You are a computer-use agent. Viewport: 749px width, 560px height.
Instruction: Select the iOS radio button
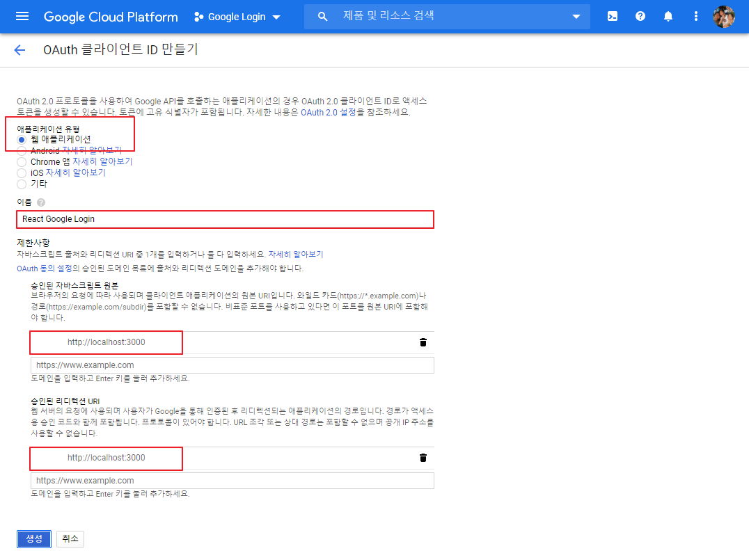(22, 173)
